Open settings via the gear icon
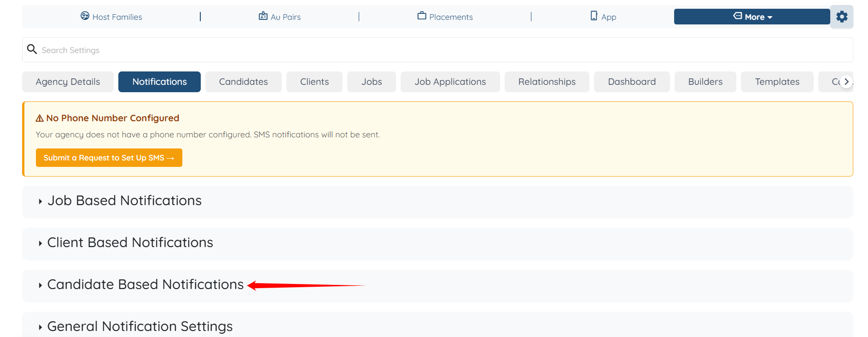 coord(842,17)
